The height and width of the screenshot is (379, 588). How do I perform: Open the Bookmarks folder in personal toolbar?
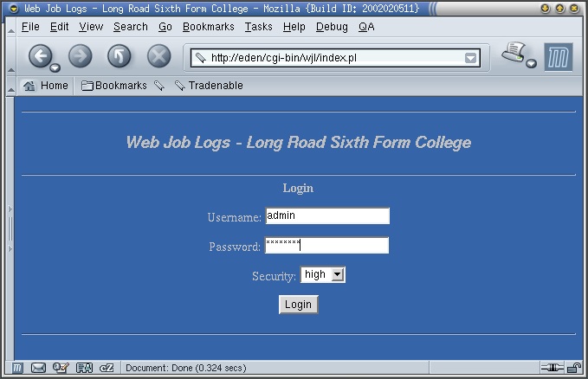pos(114,86)
